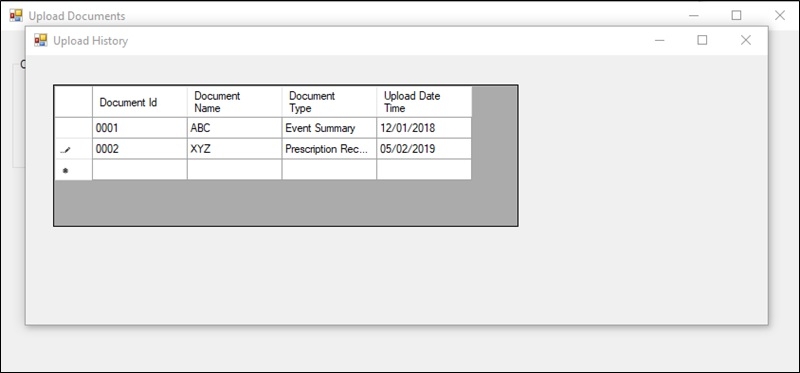Click the empty Document Id cell in new row

click(140, 170)
